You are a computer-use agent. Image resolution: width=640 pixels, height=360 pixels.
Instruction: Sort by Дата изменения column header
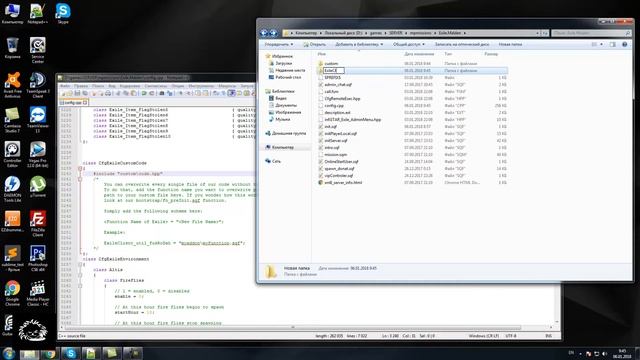419,54
